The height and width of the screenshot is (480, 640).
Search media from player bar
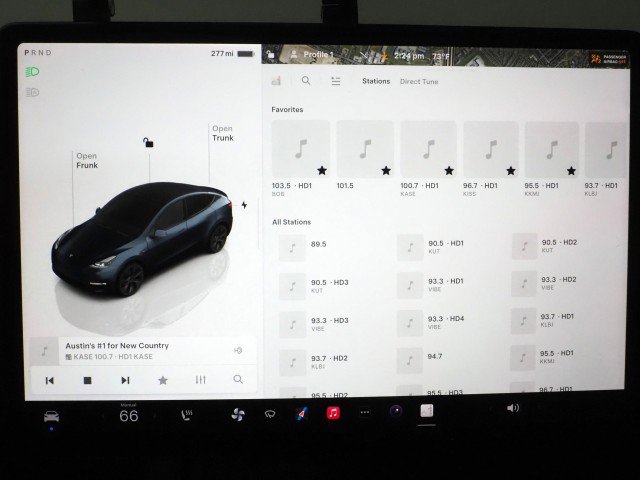pos(238,379)
